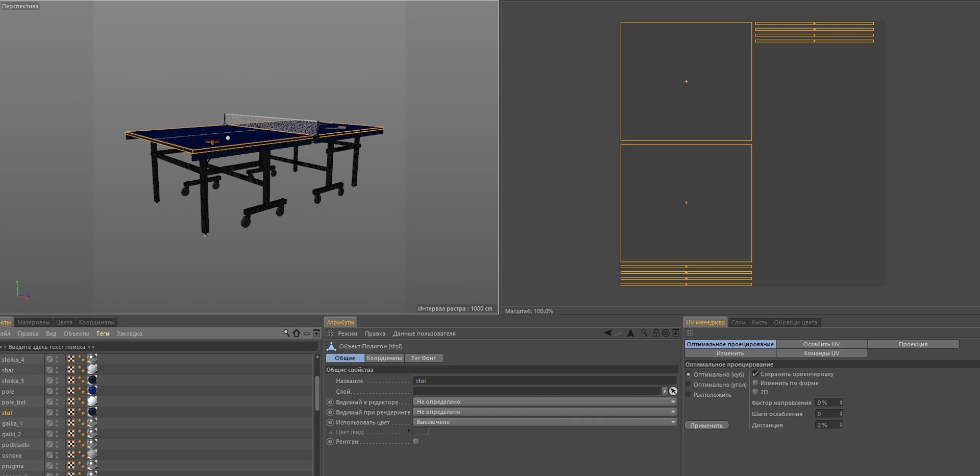980x476 pixels.
Task: Expand Видимый при рендеринге dropdown
Action: click(x=545, y=412)
